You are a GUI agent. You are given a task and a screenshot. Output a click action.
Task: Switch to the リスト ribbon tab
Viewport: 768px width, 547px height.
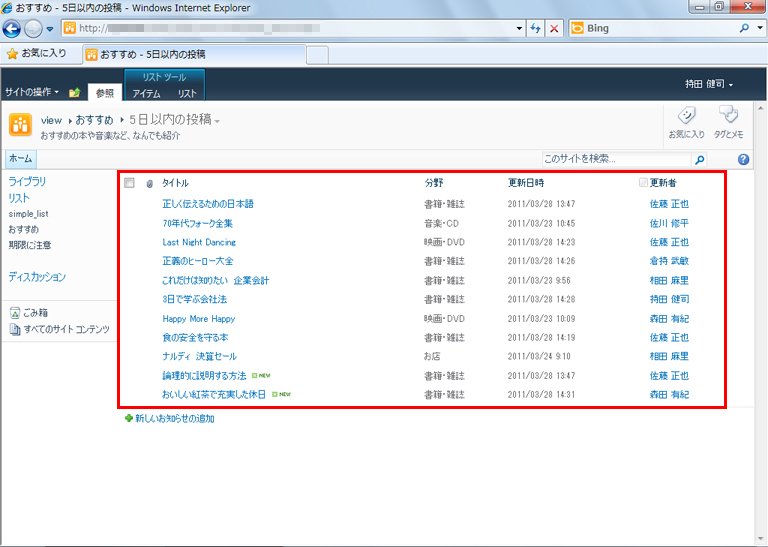point(187,94)
